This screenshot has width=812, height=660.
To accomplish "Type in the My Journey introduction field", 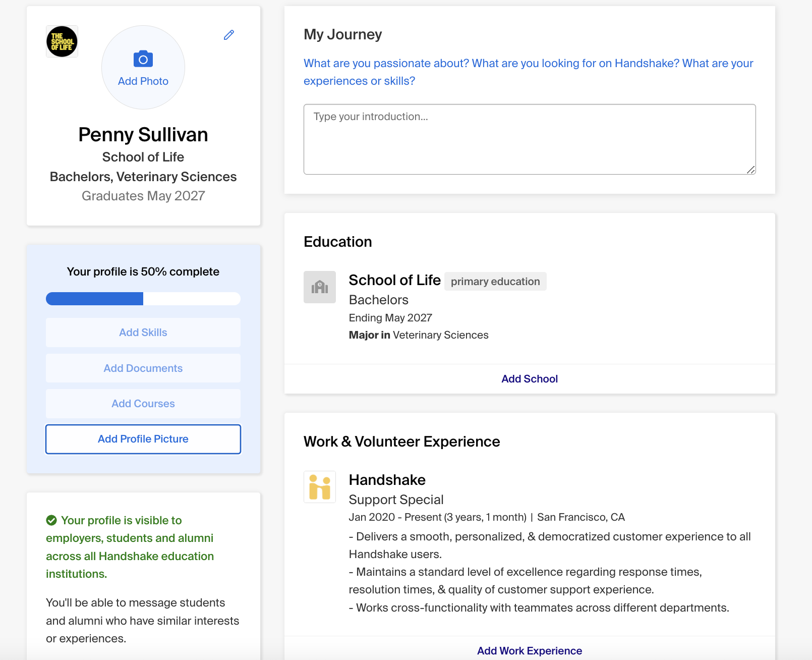I will 530,139.
